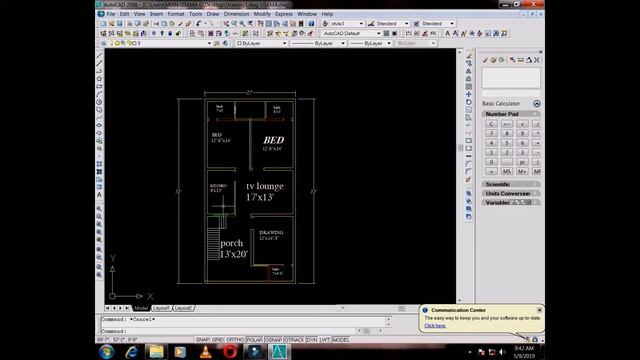Click the calculator Get Coordinates icon
This screenshot has height=360, width=640.
tap(512, 60)
